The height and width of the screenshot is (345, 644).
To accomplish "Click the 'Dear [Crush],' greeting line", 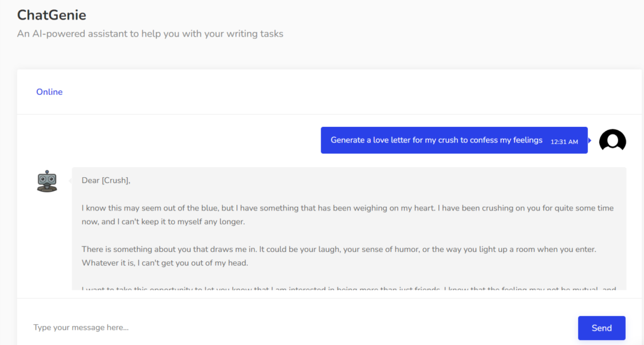I will click(x=106, y=180).
